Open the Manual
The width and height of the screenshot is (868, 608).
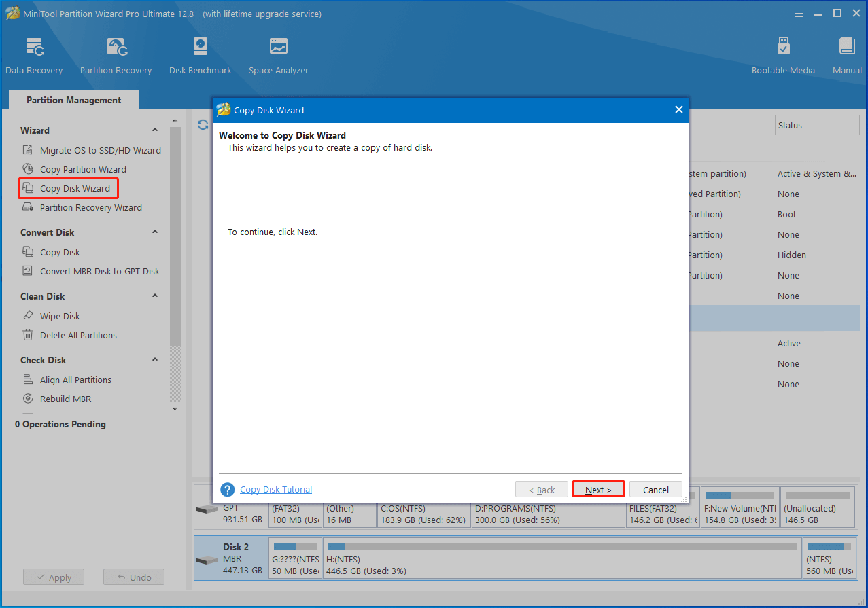coord(847,56)
